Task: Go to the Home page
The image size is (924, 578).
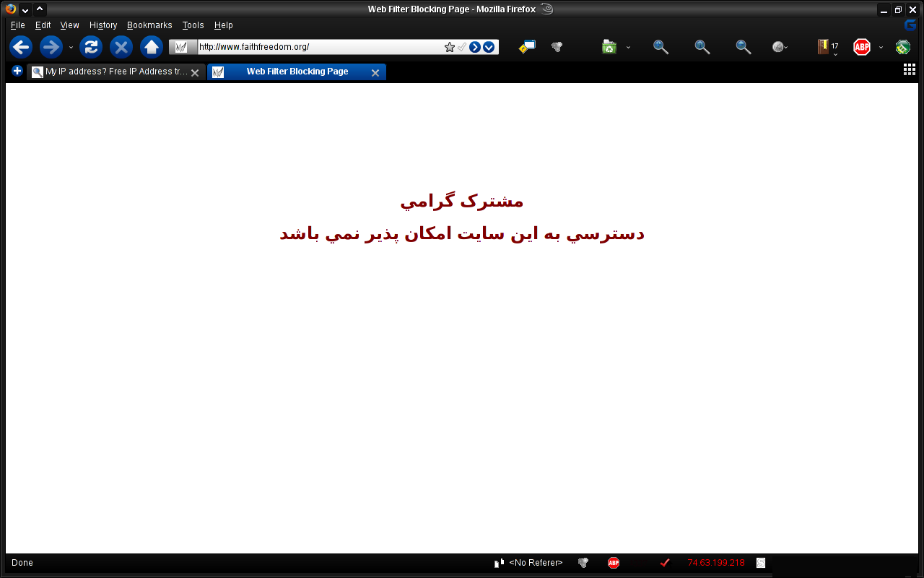Action: [151, 47]
